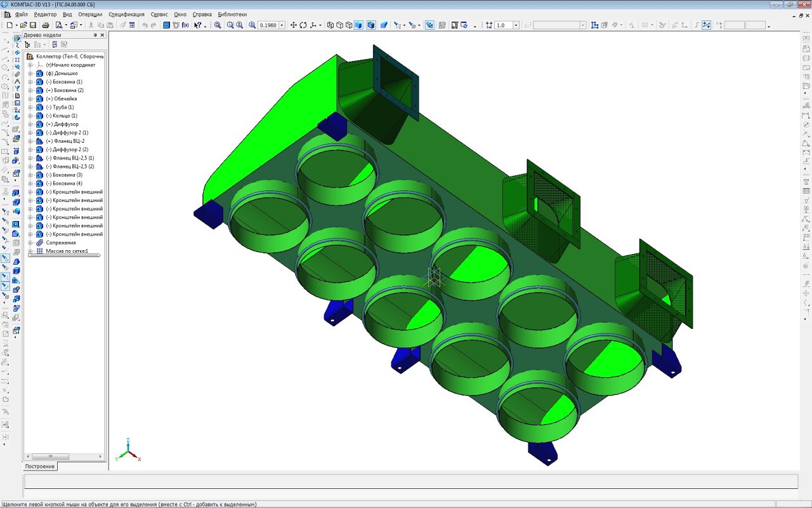
Task: Switch to wireframe display mode icon
Action: click(331, 25)
